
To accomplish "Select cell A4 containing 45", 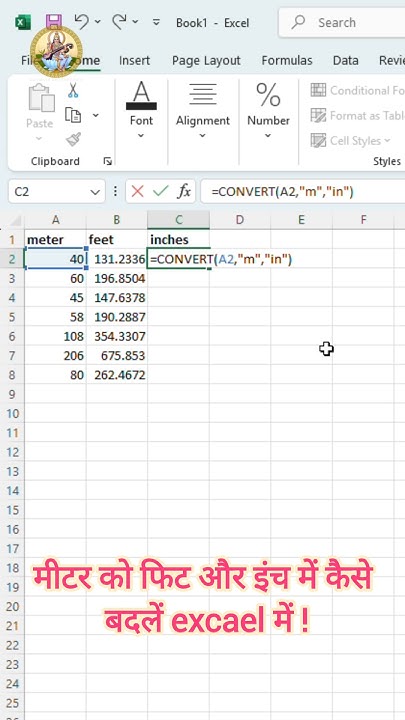I will click(x=56, y=298).
